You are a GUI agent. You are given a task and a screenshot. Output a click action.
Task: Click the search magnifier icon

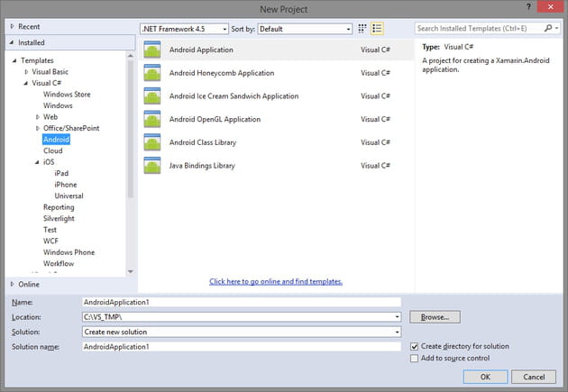548,28
